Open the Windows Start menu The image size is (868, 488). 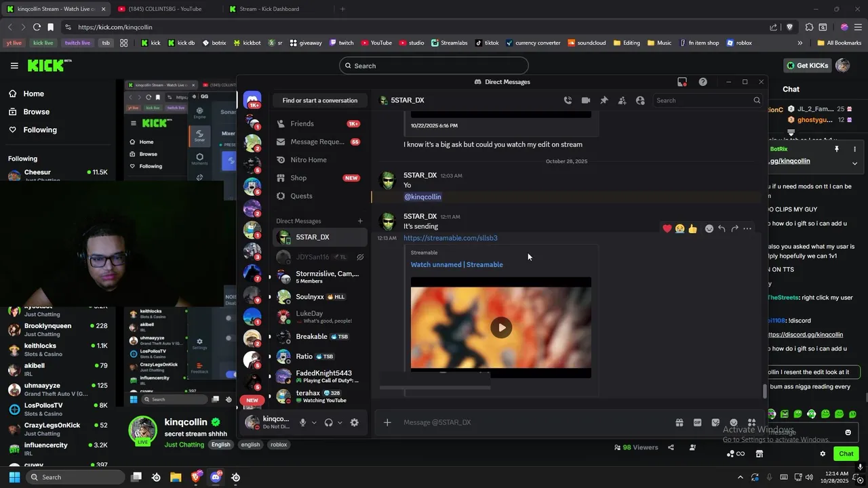[14, 477]
